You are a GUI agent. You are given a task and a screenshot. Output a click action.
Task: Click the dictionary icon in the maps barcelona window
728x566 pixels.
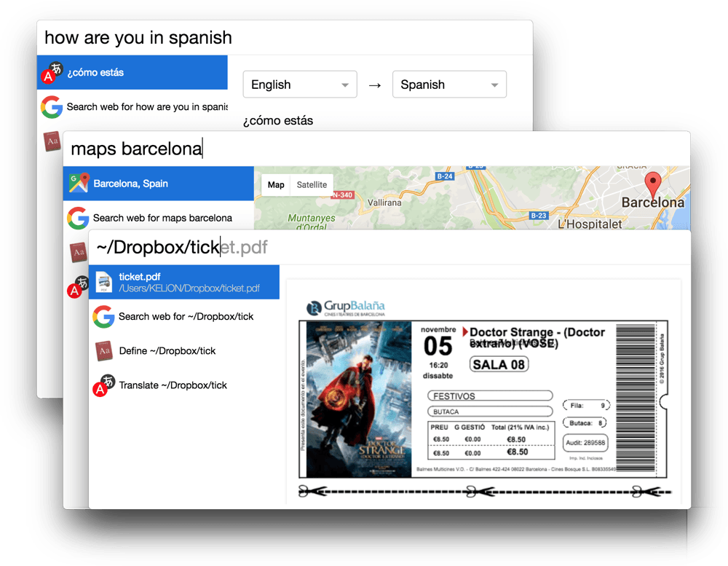(x=79, y=252)
